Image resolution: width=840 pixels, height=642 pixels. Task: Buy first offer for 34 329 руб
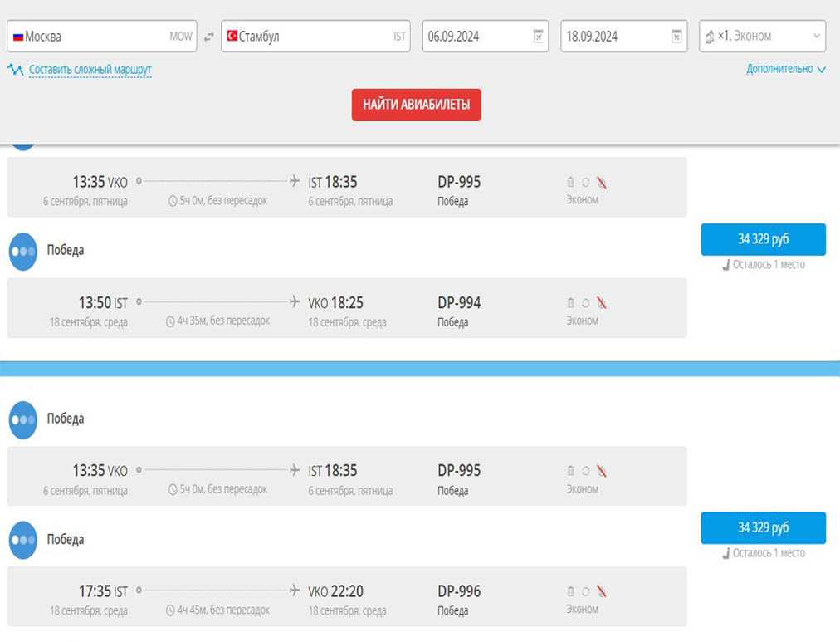(764, 239)
